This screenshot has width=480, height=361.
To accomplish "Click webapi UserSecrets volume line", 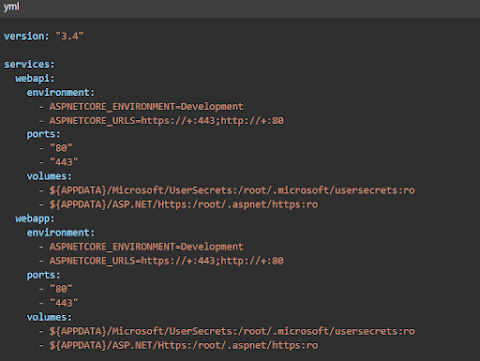I will [x=232, y=190].
